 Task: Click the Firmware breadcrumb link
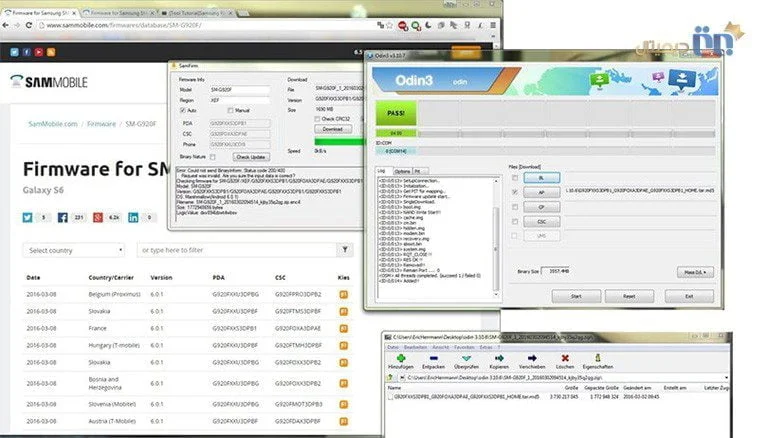tap(101, 124)
